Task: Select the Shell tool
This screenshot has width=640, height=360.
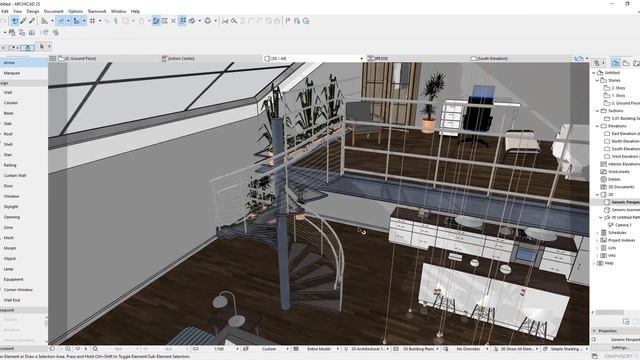Action: (8, 144)
